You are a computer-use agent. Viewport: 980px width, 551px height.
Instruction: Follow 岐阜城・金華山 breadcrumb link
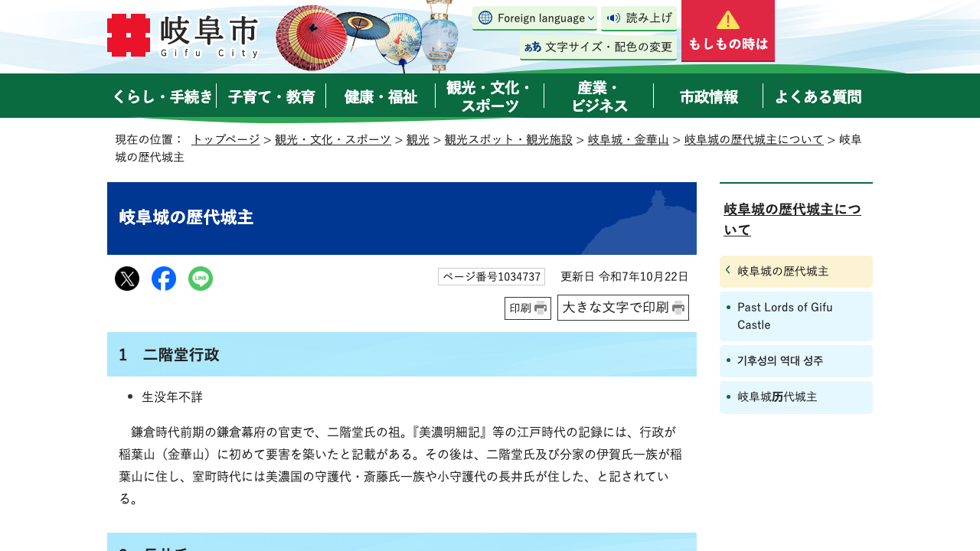pyautogui.click(x=629, y=139)
